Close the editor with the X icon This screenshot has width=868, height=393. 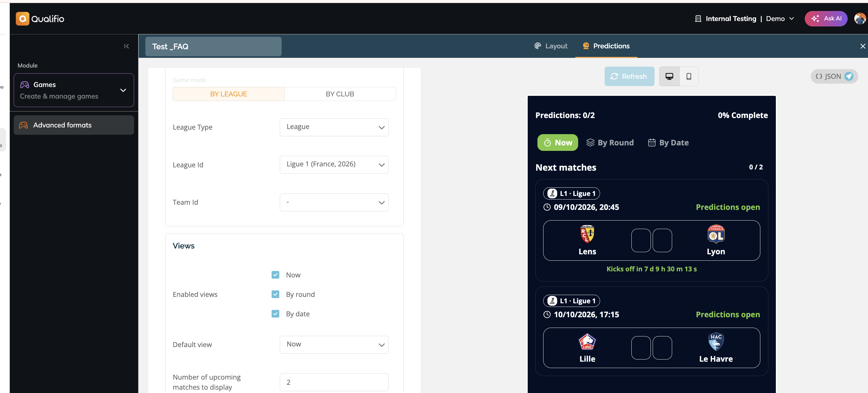(862, 46)
